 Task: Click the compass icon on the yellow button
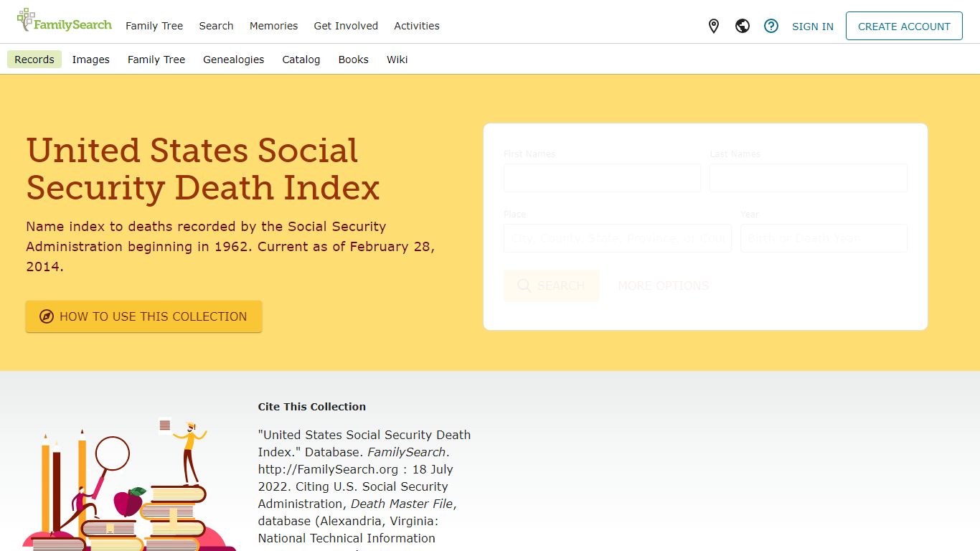coord(44,316)
